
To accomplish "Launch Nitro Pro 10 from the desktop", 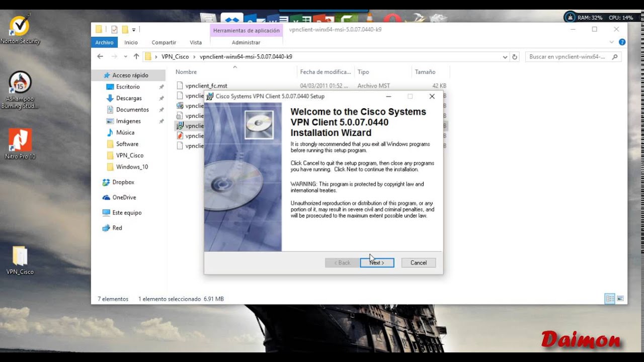I will (20, 144).
